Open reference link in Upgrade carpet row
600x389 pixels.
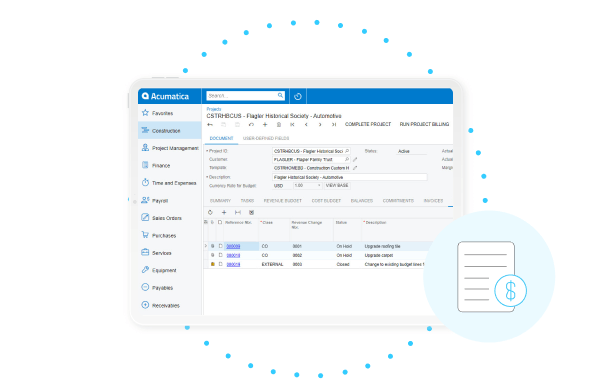[233, 255]
